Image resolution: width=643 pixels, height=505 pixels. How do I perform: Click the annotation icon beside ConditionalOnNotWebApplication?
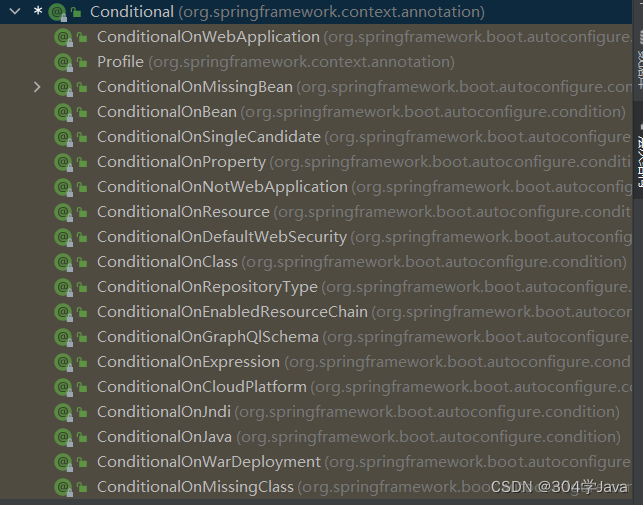coord(63,187)
